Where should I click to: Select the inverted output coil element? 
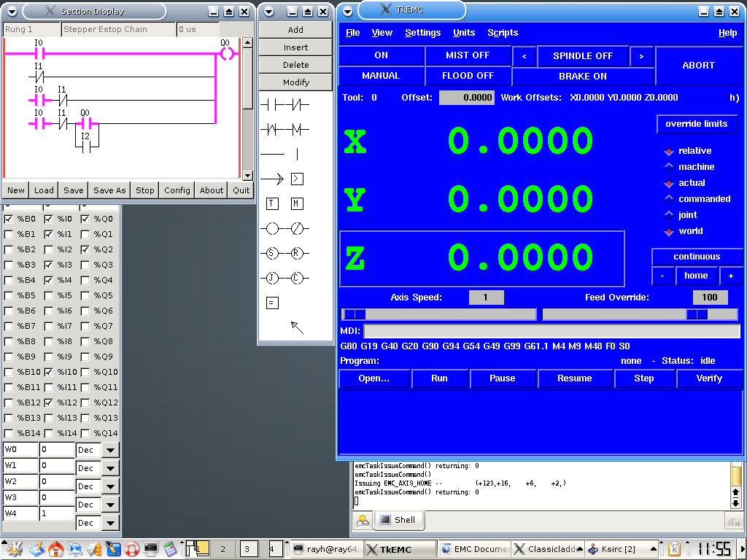pos(297,228)
